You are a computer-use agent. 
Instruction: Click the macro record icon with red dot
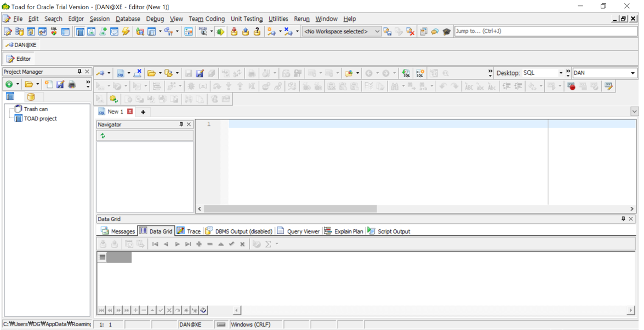571,86
